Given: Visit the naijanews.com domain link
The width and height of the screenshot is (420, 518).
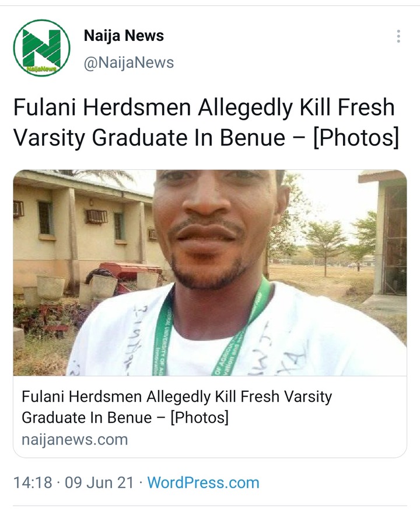Looking at the screenshot, I should (75, 440).
